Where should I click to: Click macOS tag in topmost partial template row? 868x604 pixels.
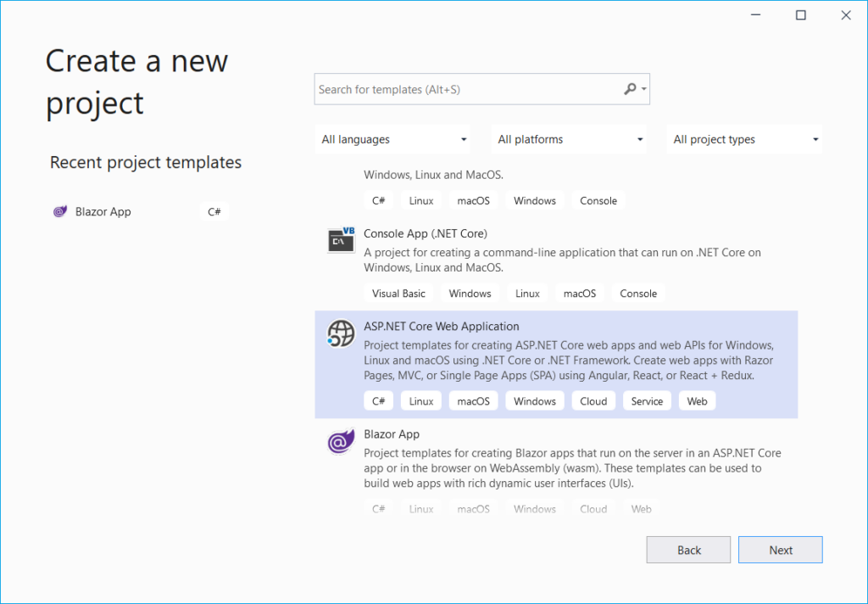pyautogui.click(x=473, y=200)
